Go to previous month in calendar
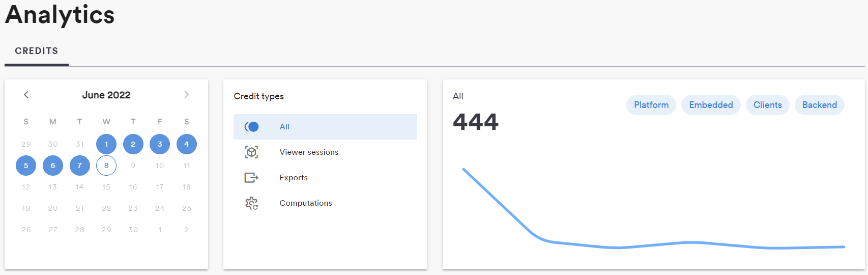This screenshot has height=275, width=868. [26, 95]
